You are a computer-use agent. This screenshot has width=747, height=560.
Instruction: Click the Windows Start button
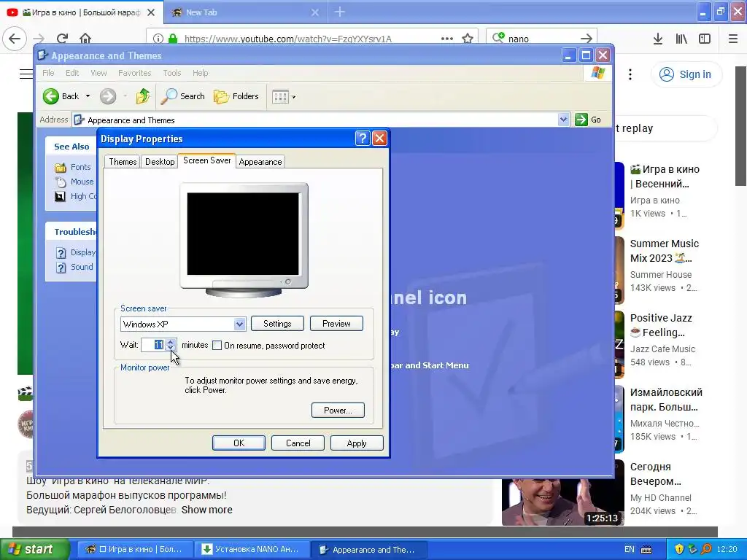coord(34,550)
